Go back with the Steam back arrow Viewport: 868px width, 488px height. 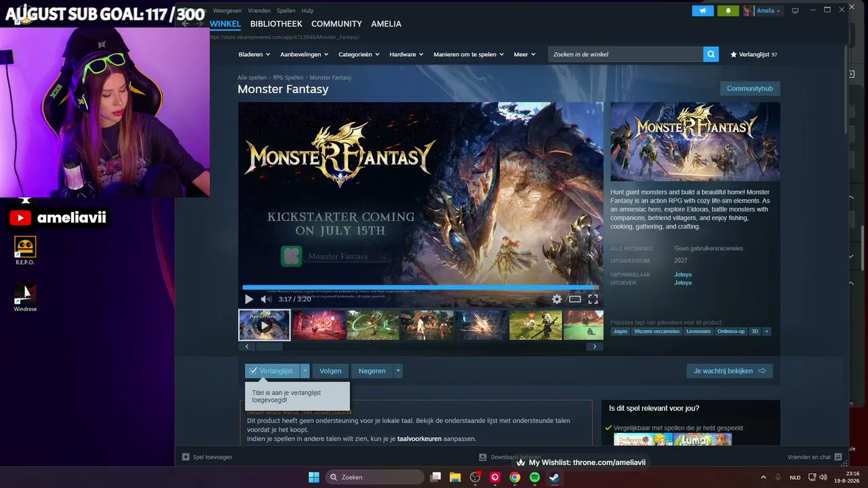[185, 24]
